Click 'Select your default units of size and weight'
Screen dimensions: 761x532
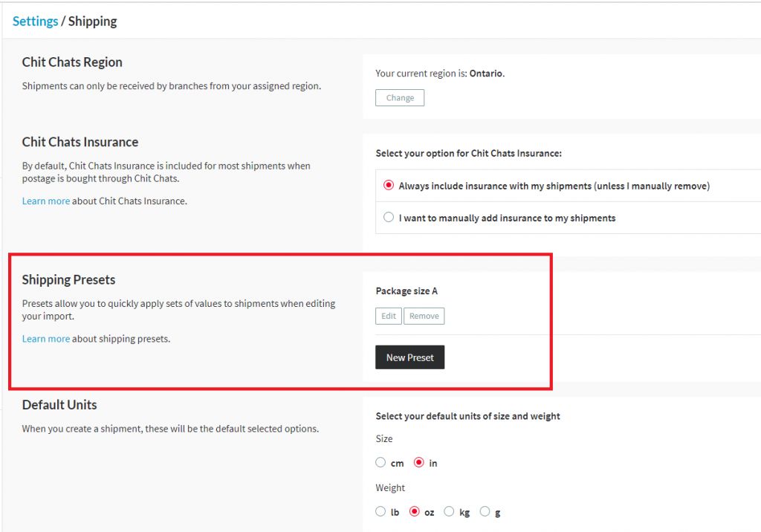[468, 416]
